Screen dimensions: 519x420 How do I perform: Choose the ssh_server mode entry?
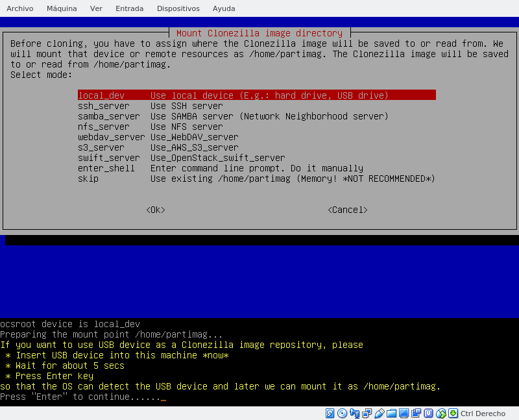[103, 106]
